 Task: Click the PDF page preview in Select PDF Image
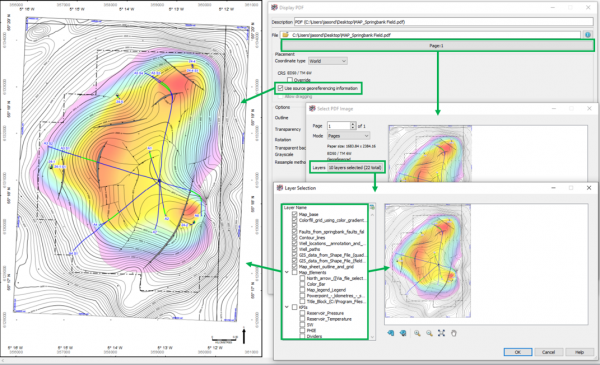430,153
